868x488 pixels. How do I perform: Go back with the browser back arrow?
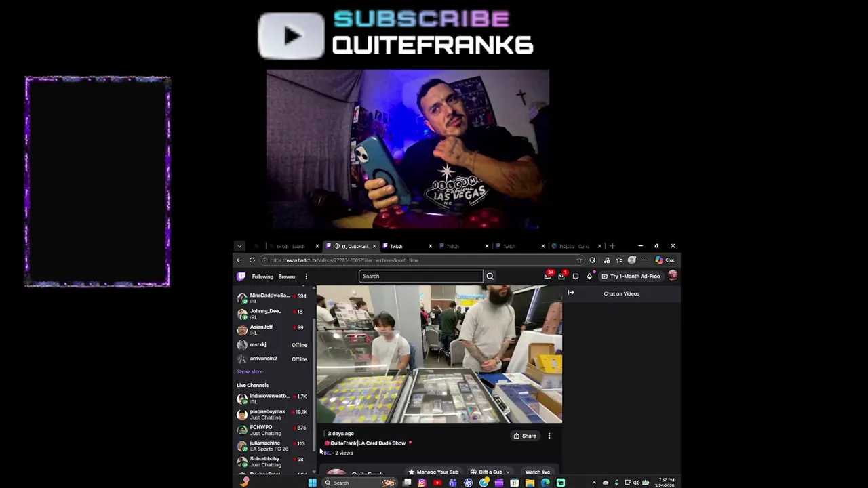point(239,260)
